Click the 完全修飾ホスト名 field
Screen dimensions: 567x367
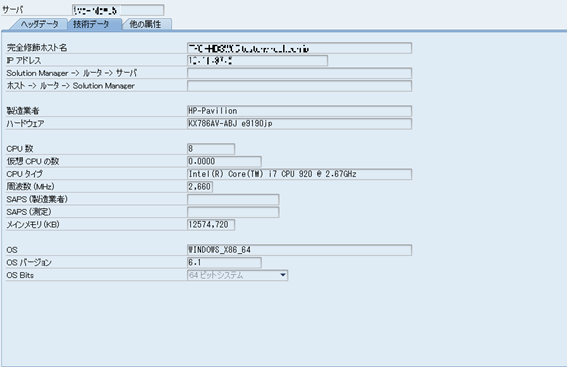299,48
